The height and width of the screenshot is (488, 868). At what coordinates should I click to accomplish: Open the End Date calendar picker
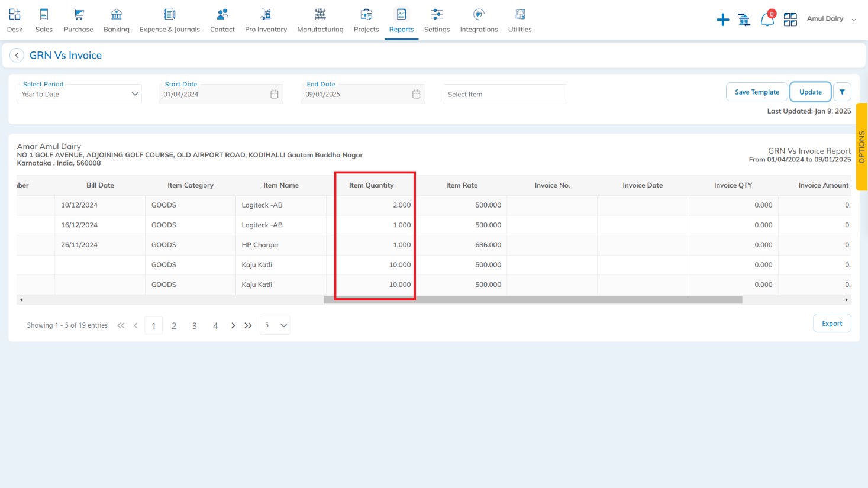[416, 95]
